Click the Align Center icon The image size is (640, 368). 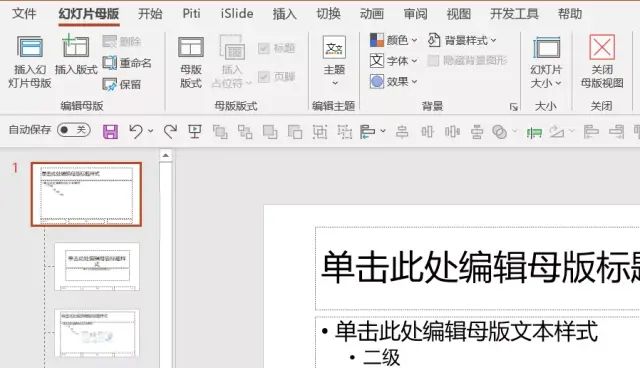402,131
